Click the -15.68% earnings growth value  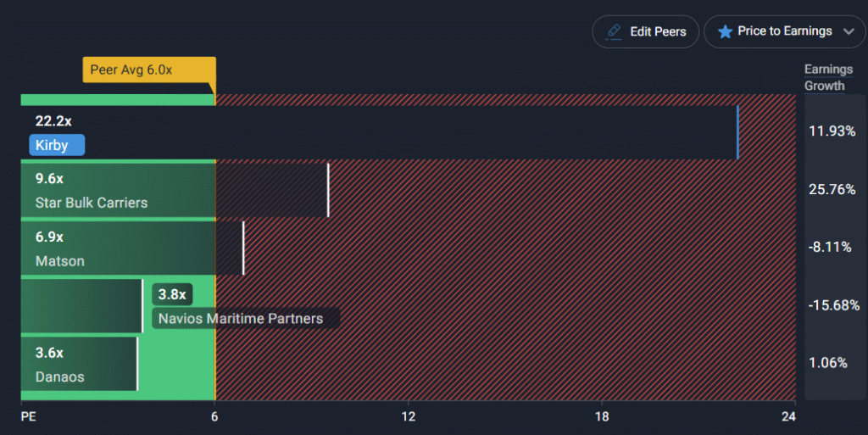point(834,305)
